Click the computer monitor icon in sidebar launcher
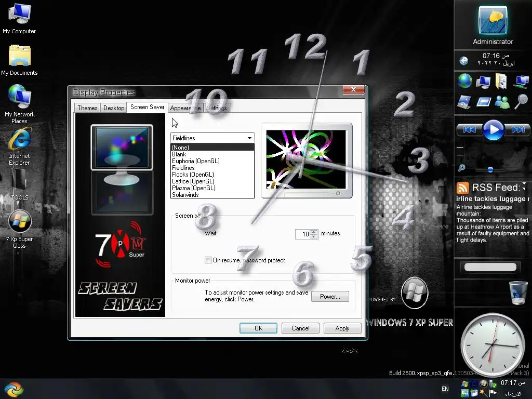The width and height of the screenshot is (532, 399). click(483, 82)
